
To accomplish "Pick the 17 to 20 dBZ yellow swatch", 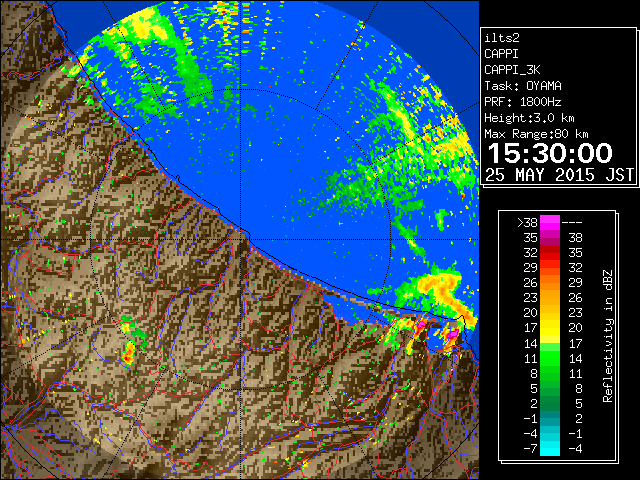I will coord(550,328).
